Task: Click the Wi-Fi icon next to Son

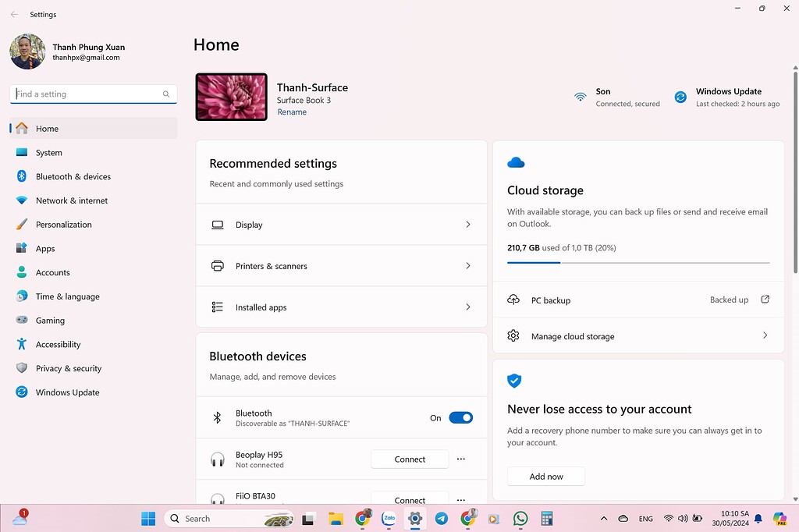Action: coord(580,97)
